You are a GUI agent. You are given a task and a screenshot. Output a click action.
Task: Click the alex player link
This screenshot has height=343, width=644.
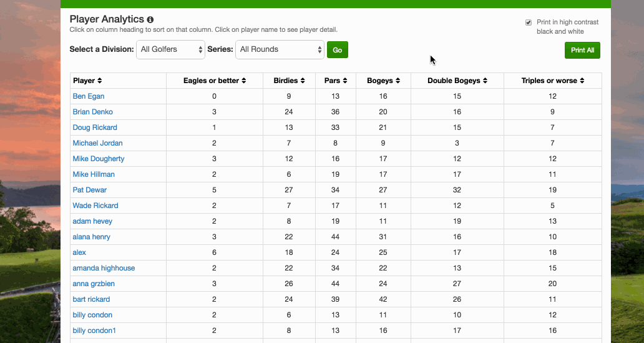pyautogui.click(x=79, y=252)
